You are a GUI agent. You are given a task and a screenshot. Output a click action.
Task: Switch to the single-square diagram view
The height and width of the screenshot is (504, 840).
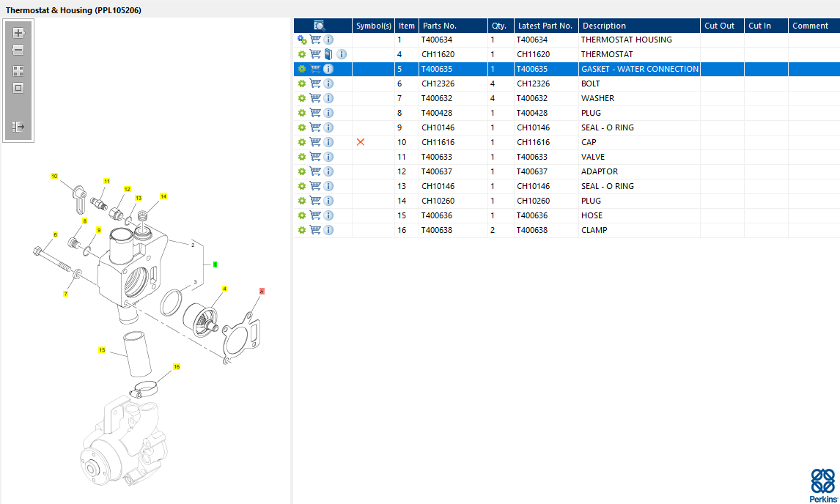tap(18, 88)
